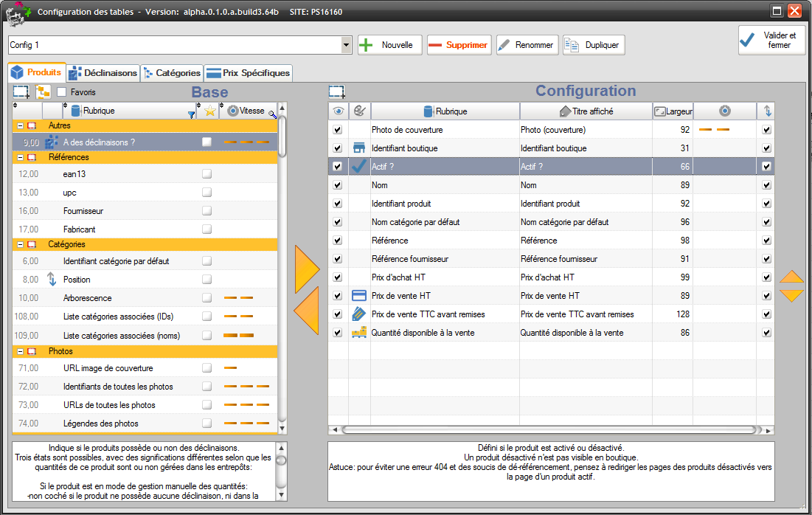Click shop icon on Identifiant boutique row
The image size is (812, 515).
tap(359, 148)
